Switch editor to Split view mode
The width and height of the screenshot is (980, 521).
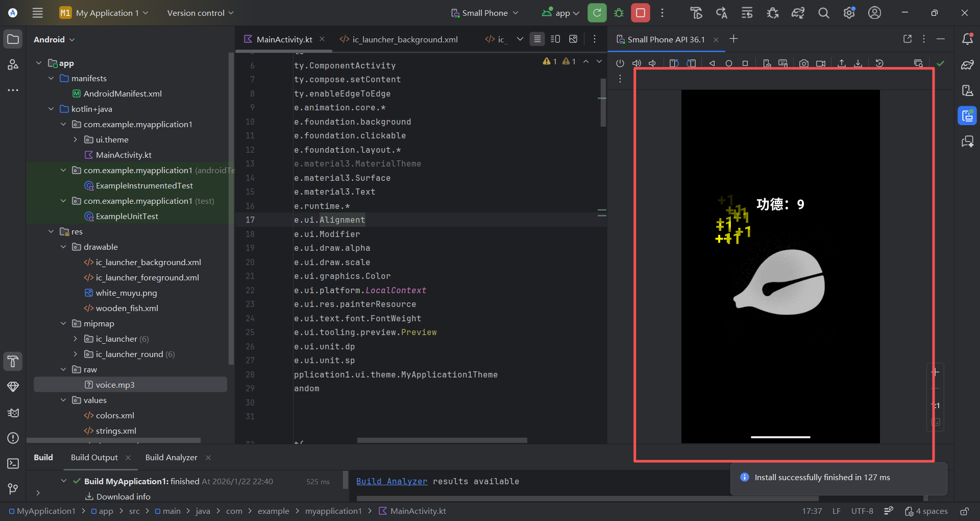[x=555, y=39]
